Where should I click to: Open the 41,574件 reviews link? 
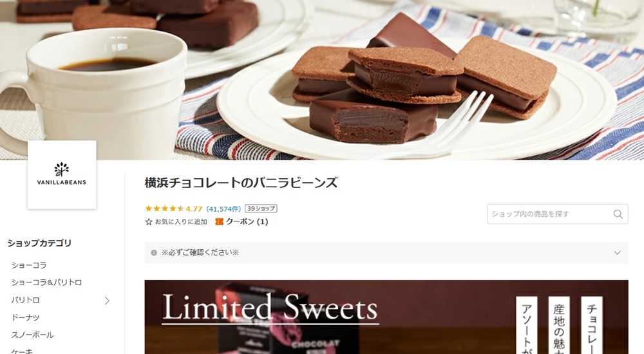point(223,209)
